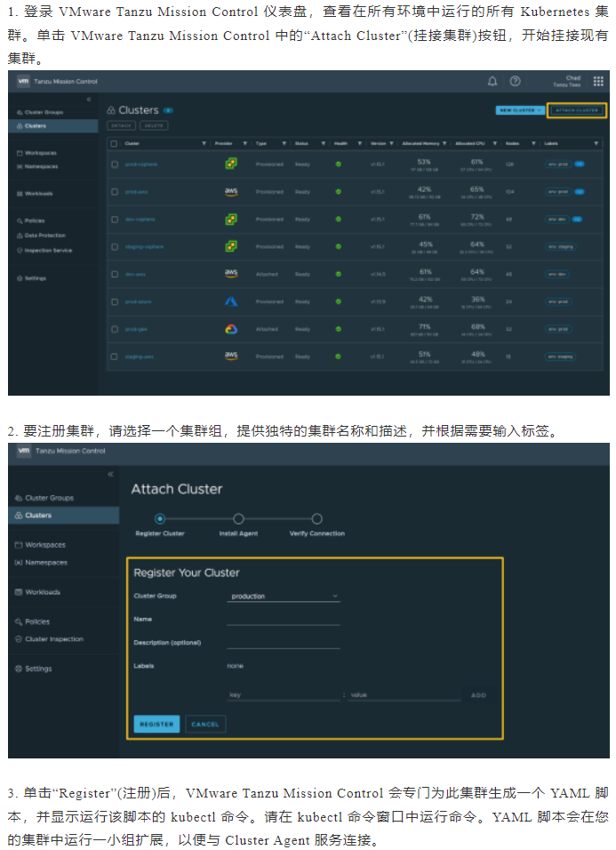Click the Delete button under Clusters

(x=154, y=125)
